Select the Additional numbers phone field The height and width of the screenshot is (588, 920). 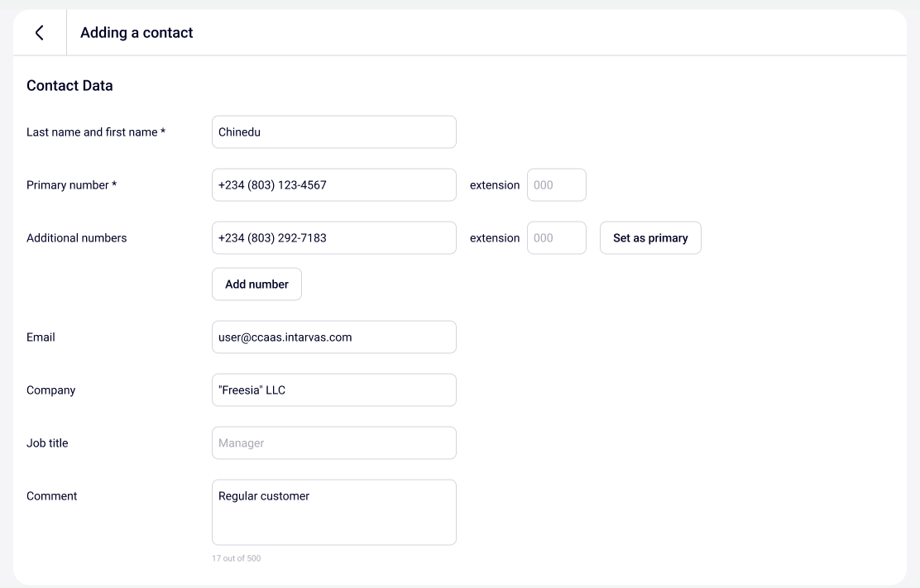click(x=333, y=238)
